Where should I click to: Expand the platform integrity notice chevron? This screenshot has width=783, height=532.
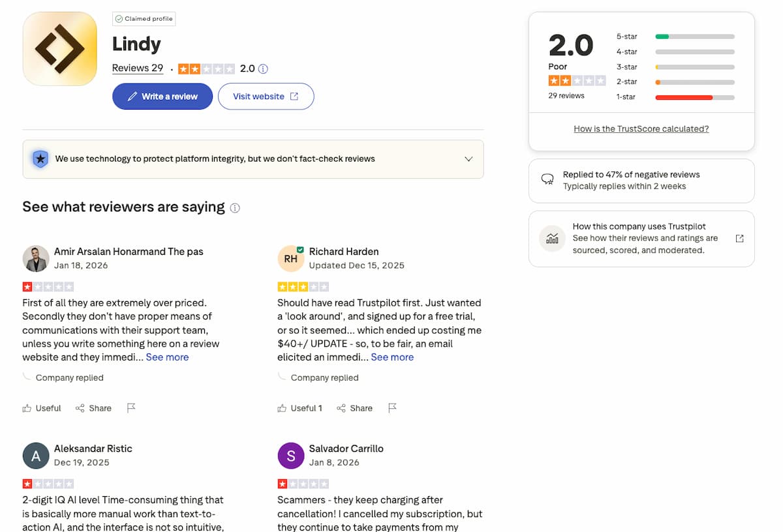point(468,158)
